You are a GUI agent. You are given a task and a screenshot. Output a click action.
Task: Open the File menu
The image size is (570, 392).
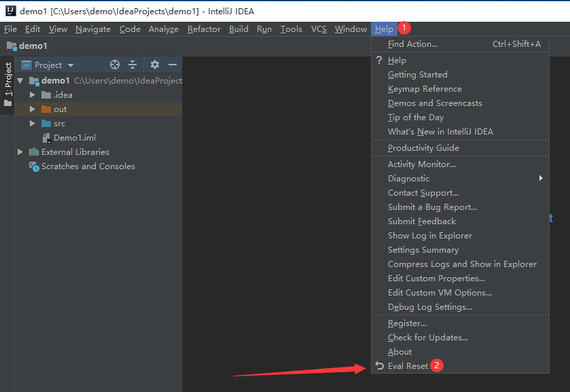tap(10, 29)
